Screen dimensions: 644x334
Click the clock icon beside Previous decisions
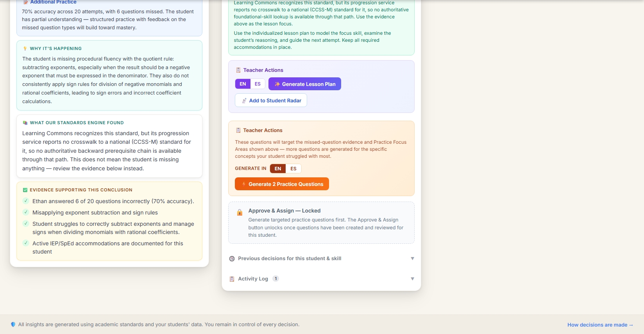pyautogui.click(x=232, y=259)
